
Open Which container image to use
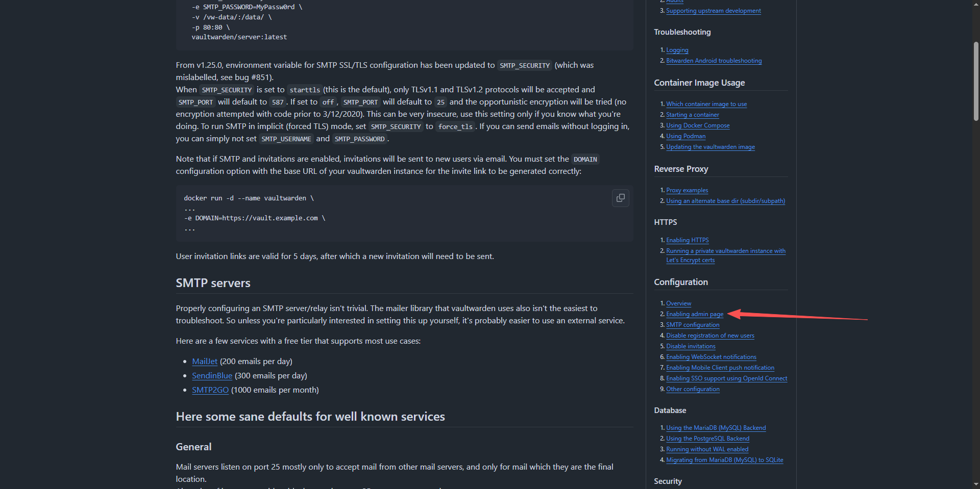tap(706, 104)
